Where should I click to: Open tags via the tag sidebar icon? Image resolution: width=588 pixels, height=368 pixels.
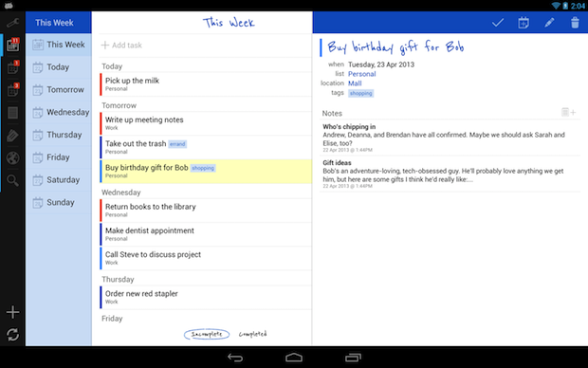(12, 136)
